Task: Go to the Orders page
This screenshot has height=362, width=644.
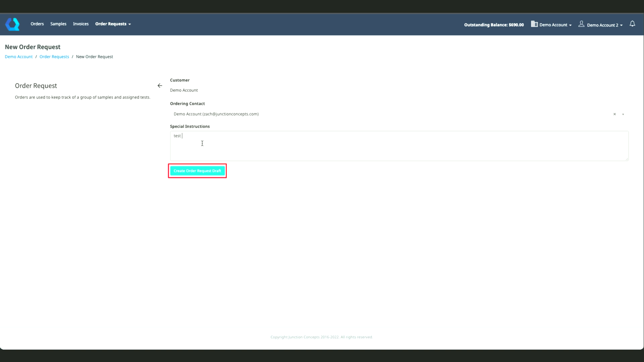Action: coord(37,24)
